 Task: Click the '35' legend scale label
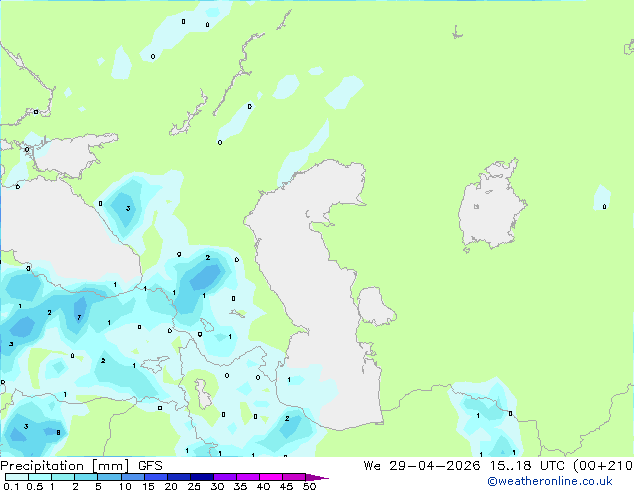coord(240,486)
